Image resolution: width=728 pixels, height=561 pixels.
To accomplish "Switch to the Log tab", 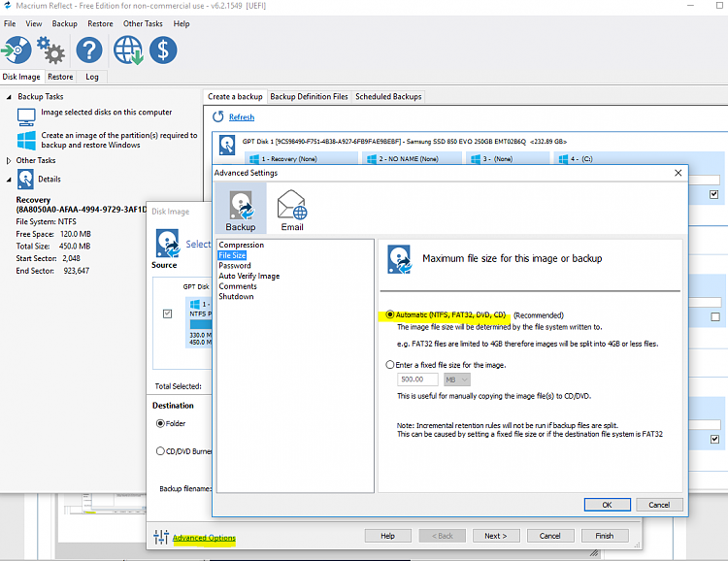I will point(92,77).
